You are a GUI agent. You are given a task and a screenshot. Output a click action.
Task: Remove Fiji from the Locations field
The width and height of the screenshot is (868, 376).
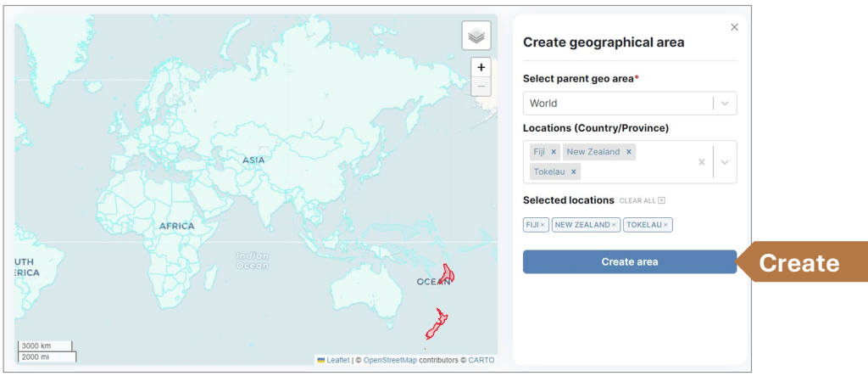554,152
